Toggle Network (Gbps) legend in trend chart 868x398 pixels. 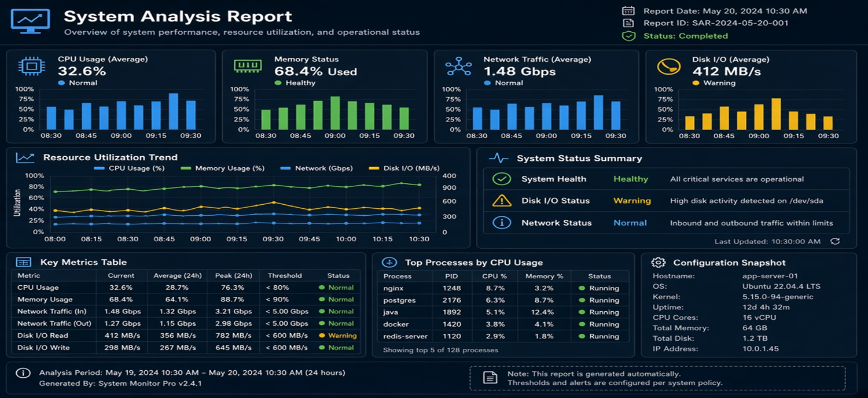317,168
